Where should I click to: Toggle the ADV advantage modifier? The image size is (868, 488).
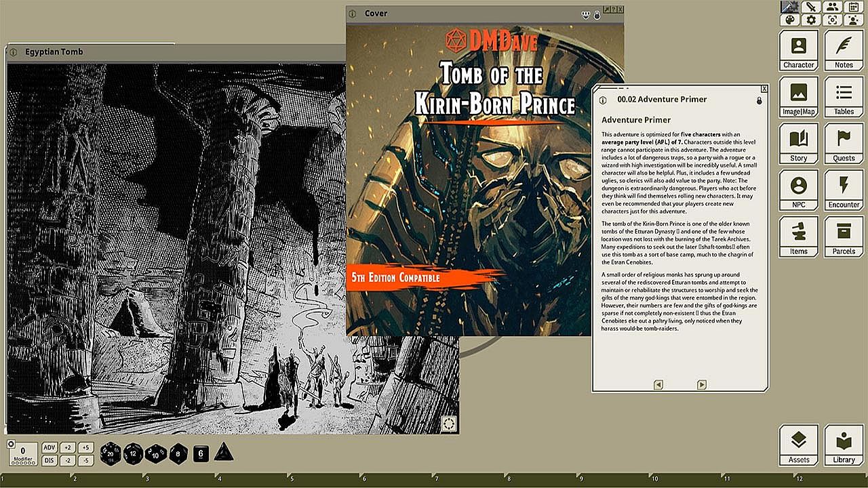[49, 447]
